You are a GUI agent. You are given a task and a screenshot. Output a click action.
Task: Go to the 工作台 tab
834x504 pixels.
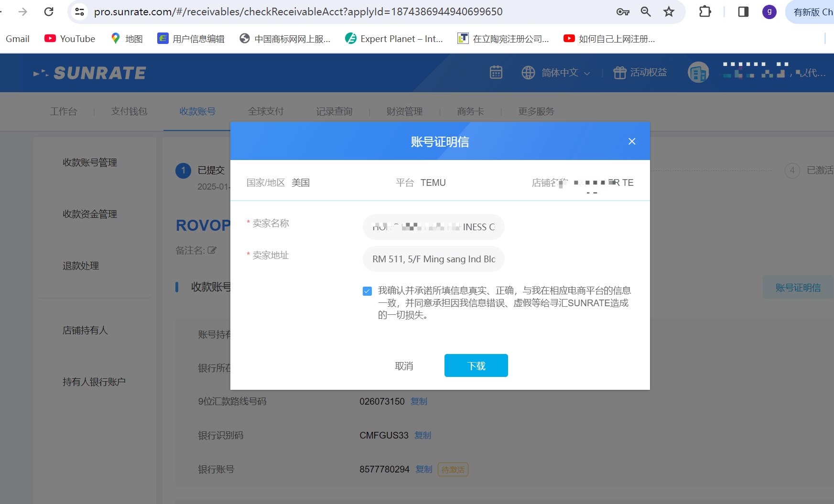(x=64, y=111)
